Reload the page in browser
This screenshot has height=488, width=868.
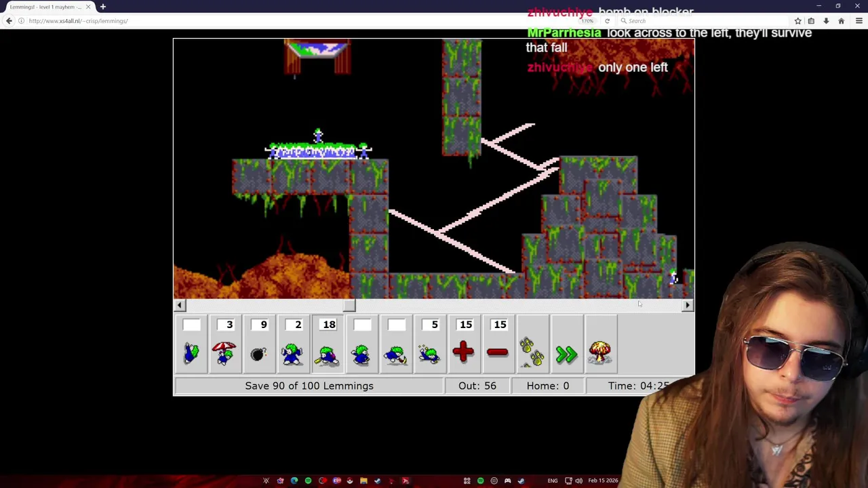[607, 21]
